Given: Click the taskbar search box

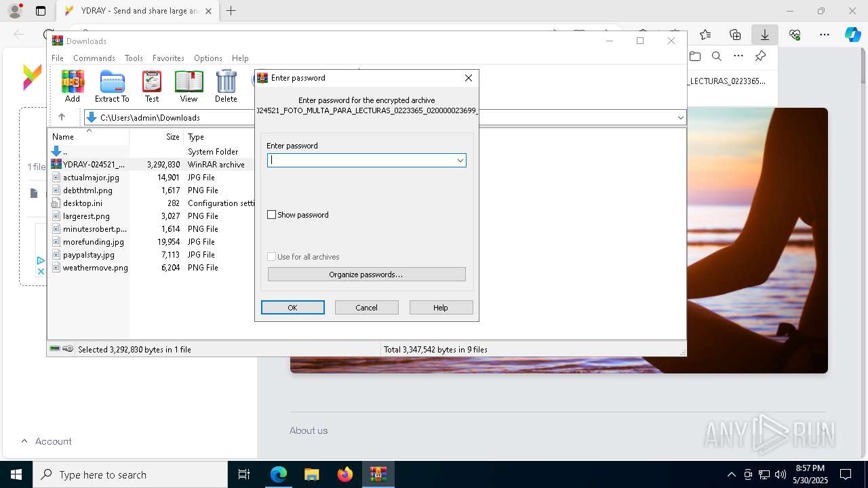Looking at the screenshot, I should (130, 474).
